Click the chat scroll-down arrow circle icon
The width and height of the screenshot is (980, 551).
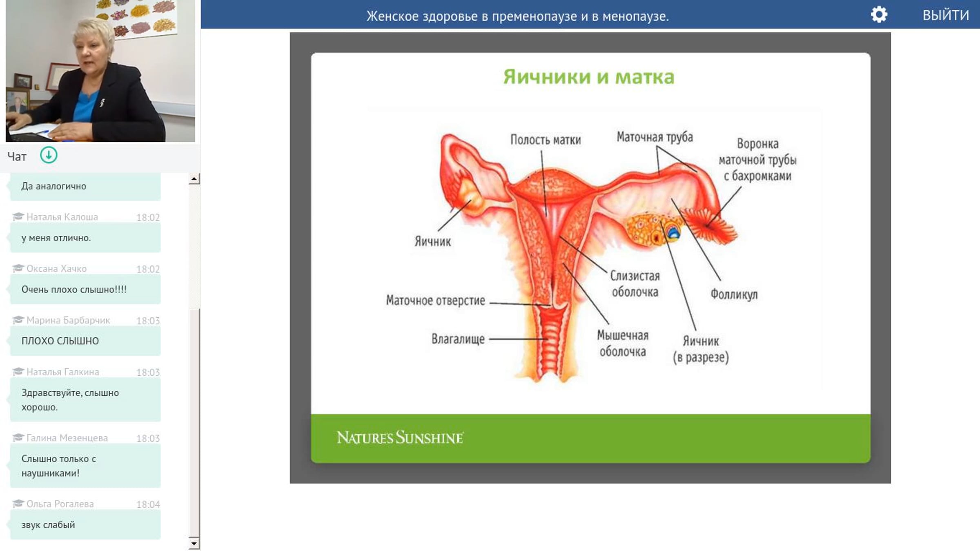click(x=49, y=155)
